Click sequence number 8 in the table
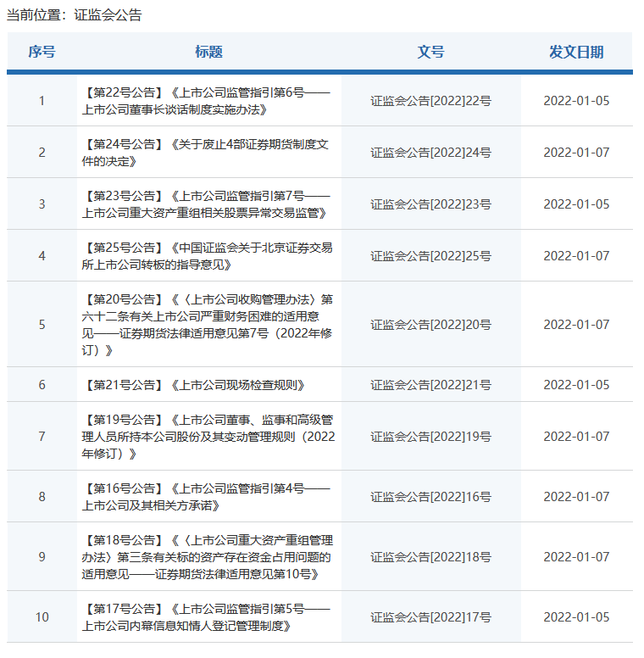The width and height of the screenshot is (644, 658). (42, 497)
